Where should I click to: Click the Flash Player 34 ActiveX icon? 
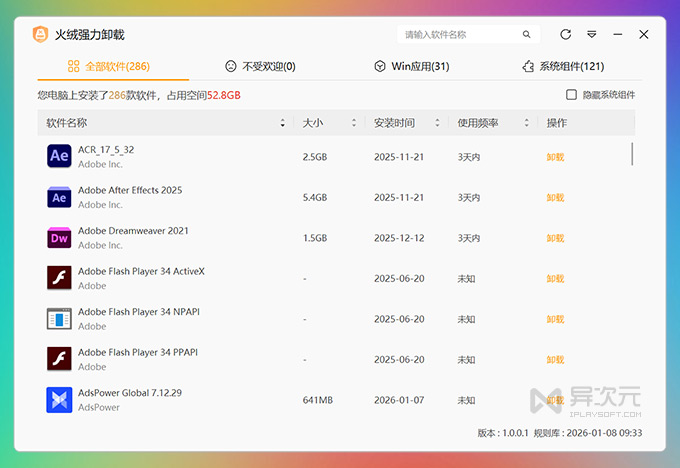59,278
